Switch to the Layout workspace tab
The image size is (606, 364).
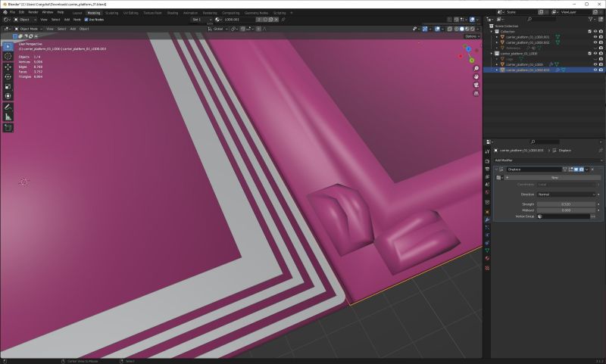click(77, 13)
